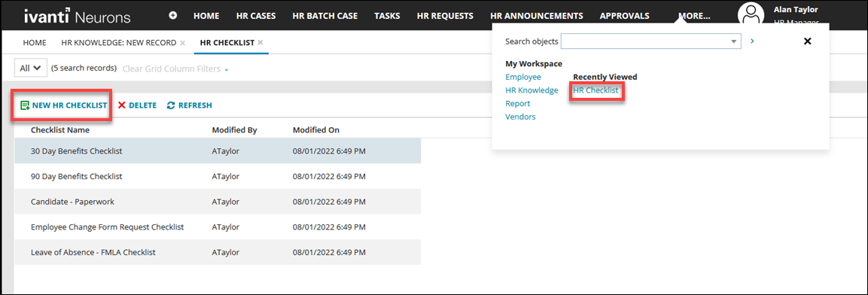Click the plus icon beside HOME
The height and width of the screenshot is (295, 868).
coord(172,16)
